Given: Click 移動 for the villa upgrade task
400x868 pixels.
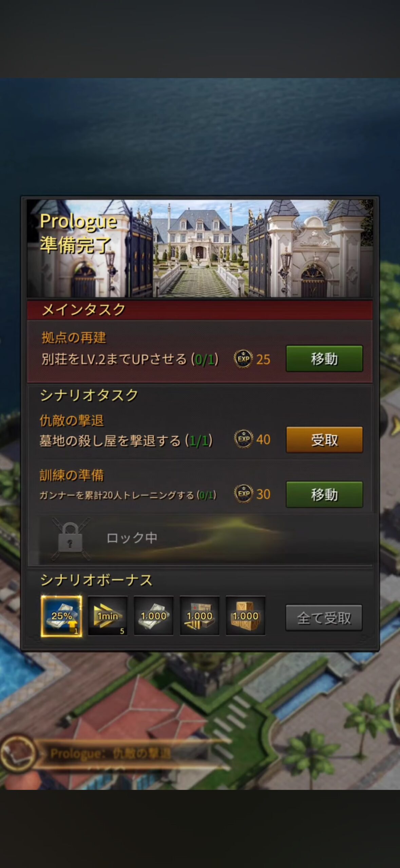Looking at the screenshot, I should pos(324,359).
